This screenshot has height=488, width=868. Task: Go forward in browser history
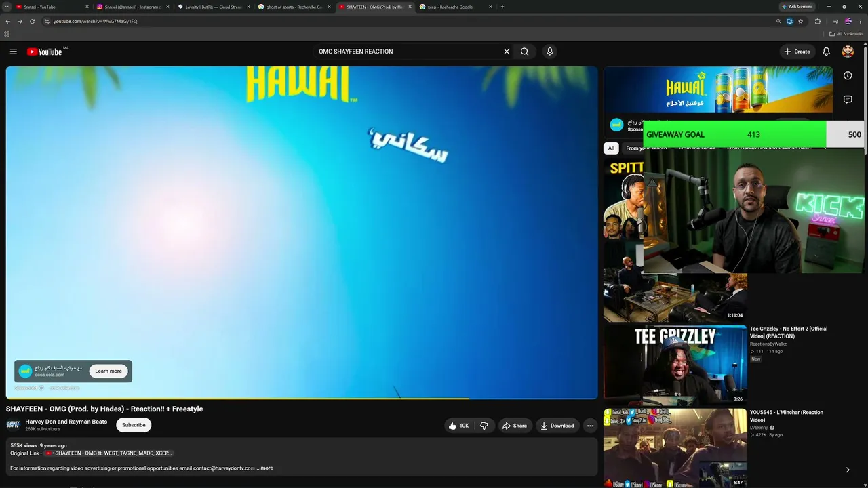coord(20,21)
